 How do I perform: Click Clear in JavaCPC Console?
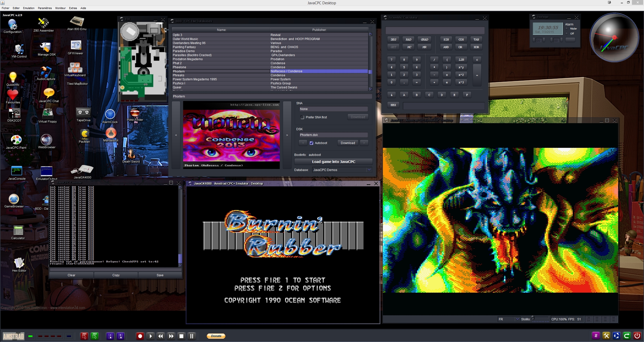coord(71,275)
